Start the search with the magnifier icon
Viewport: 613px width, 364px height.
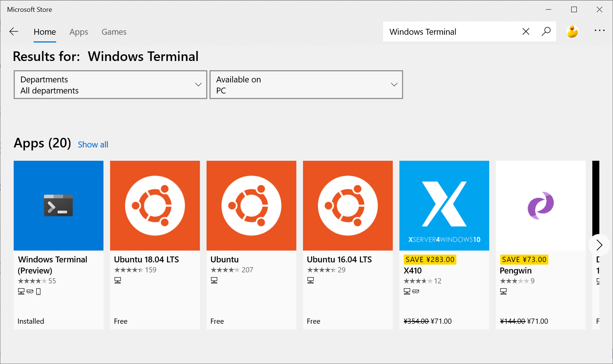pyautogui.click(x=546, y=31)
